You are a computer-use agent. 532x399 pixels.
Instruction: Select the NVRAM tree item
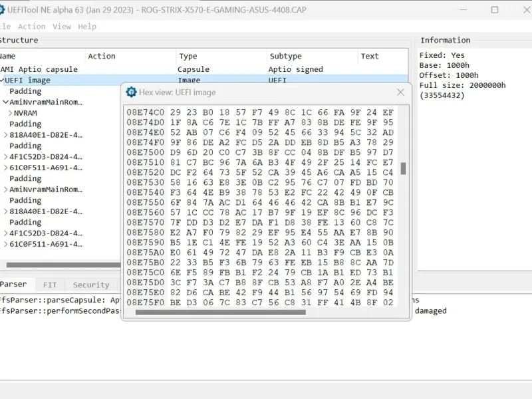(x=25, y=113)
